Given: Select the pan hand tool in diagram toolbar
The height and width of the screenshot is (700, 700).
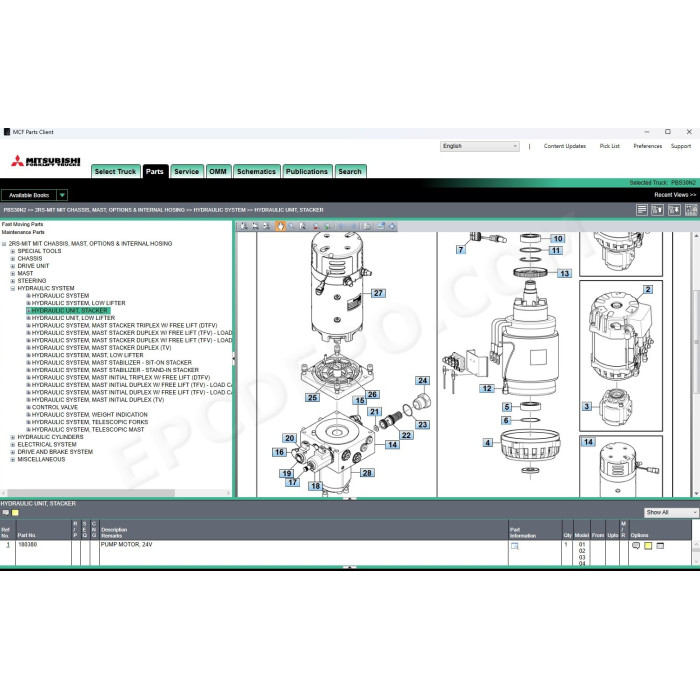Looking at the screenshot, I should (x=280, y=226).
